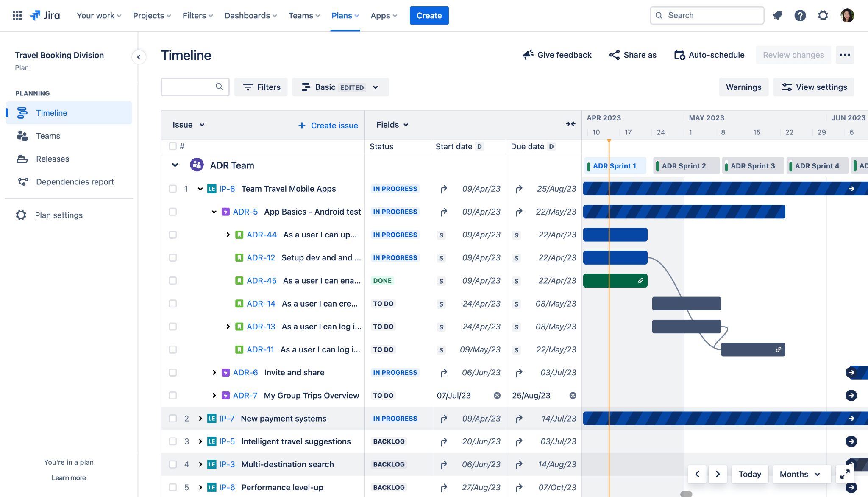
Task: Toggle the top-level issue list checkbox
Action: 172,146
